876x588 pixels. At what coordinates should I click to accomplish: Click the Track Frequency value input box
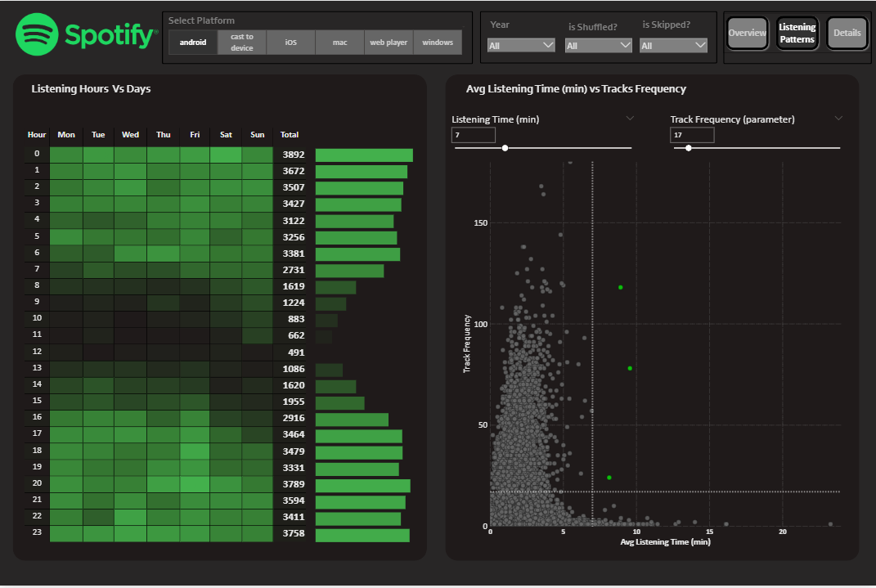click(692, 135)
